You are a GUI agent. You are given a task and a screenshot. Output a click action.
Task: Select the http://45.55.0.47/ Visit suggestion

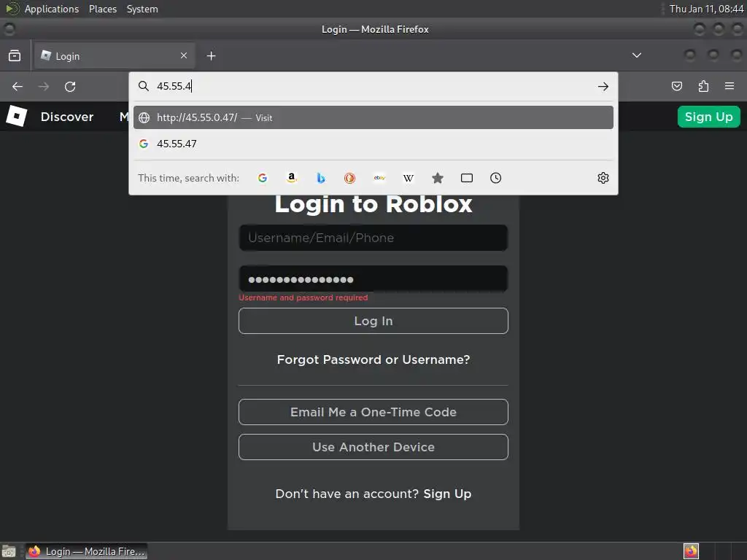point(373,117)
